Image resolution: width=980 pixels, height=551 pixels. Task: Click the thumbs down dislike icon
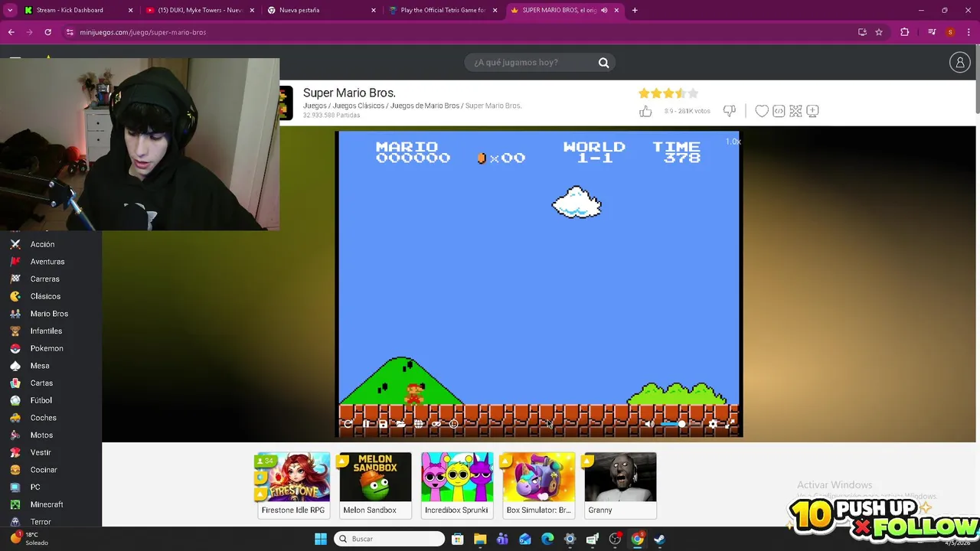tap(730, 111)
